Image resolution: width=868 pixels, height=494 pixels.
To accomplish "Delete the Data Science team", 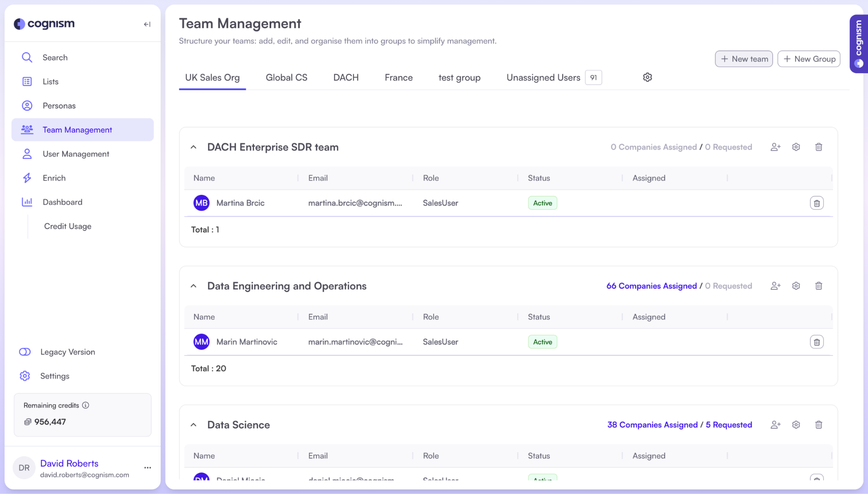I will click(818, 425).
